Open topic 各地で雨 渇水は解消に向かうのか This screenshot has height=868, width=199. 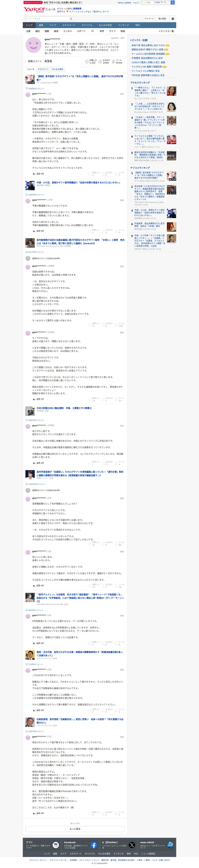click(x=148, y=45)
